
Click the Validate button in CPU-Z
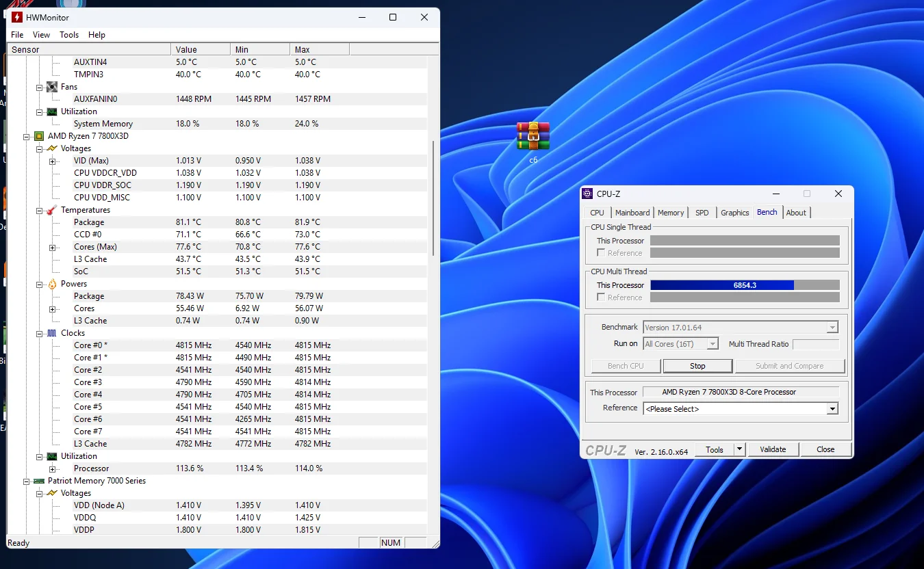tap(773, 449)
